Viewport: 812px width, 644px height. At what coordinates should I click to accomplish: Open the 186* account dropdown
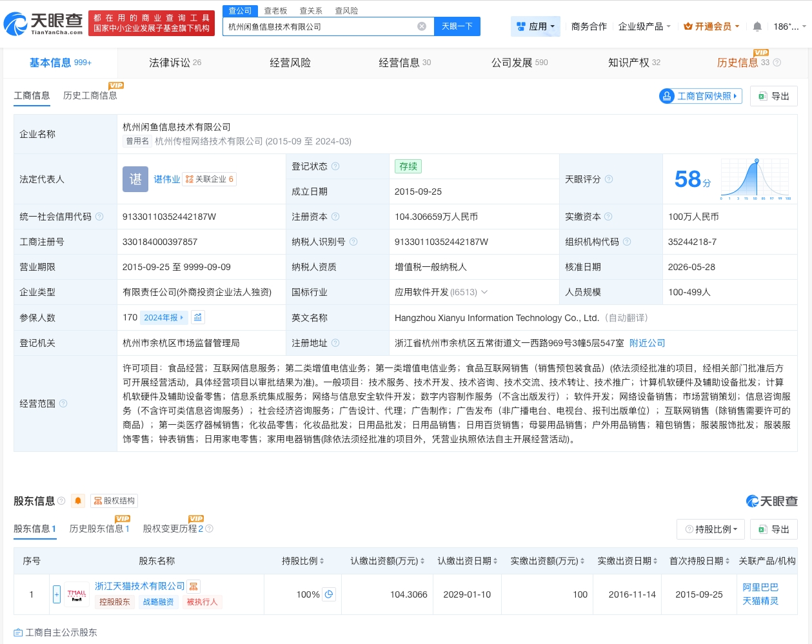point(790,26)
